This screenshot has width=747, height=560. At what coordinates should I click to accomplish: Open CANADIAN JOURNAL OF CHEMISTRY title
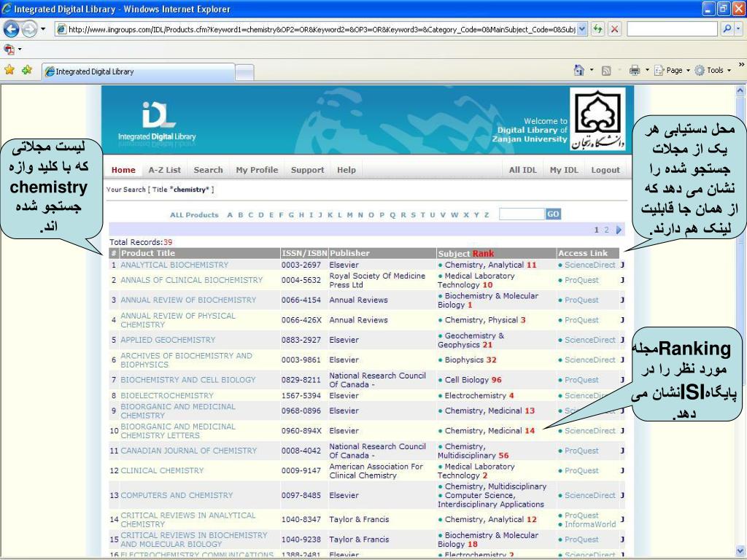189,451
